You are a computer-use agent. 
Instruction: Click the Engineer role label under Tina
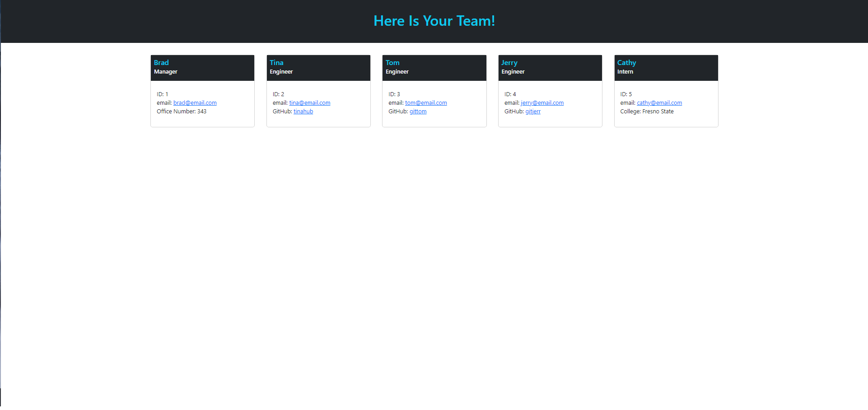coord(281,71)
